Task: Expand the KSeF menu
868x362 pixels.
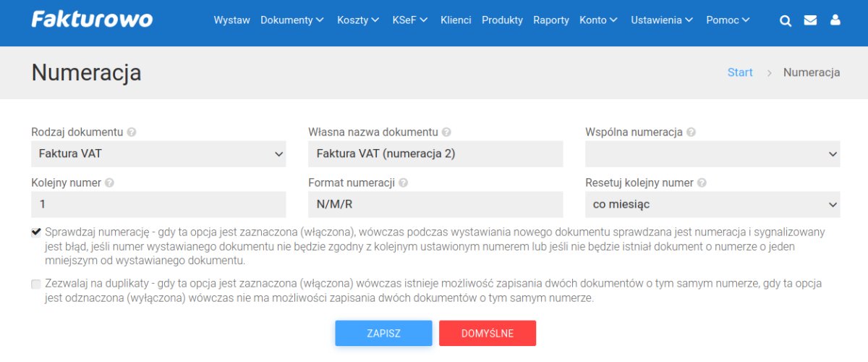Action: tap(410, 20)
